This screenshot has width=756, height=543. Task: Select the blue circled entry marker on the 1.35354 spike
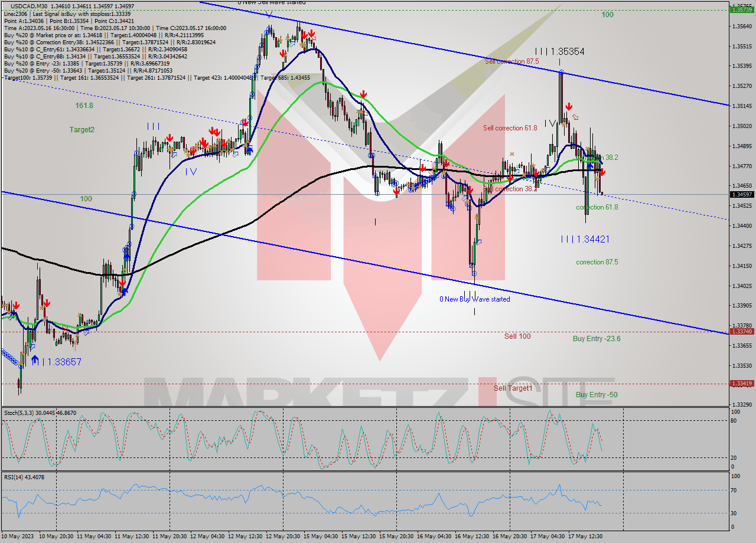click(562, 72)
